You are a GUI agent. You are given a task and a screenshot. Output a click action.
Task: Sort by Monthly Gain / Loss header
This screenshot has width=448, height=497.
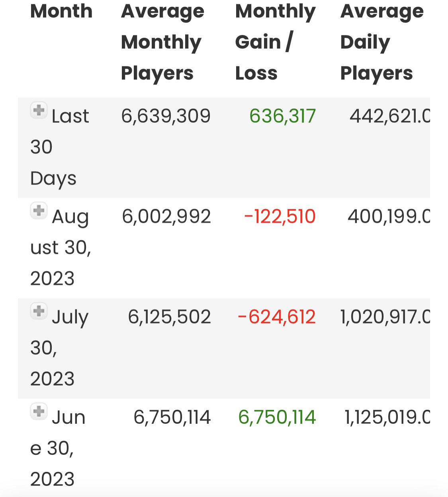(275, 42)
